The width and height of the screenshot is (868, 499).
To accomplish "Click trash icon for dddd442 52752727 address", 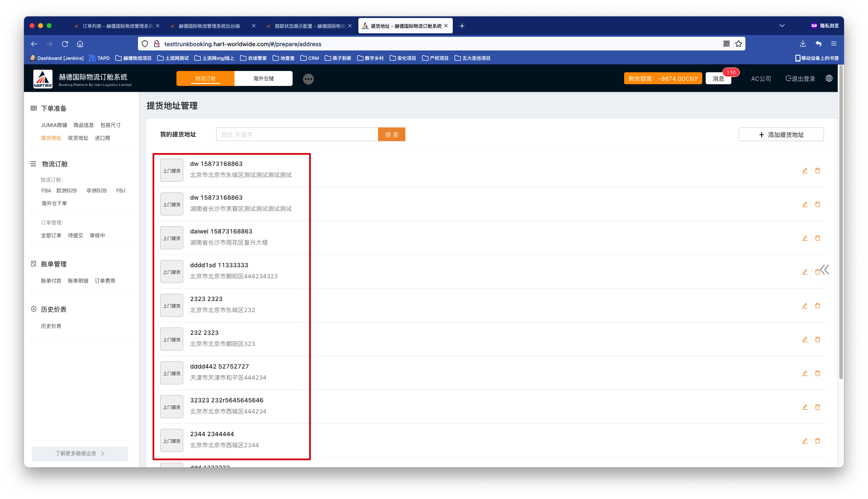I will pos(818,373).
